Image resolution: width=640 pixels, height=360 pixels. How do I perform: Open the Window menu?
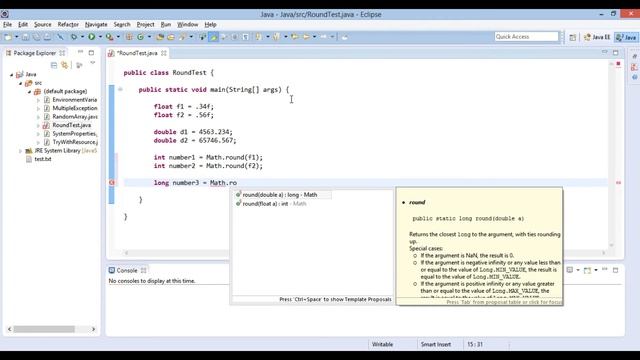[187, 24]
